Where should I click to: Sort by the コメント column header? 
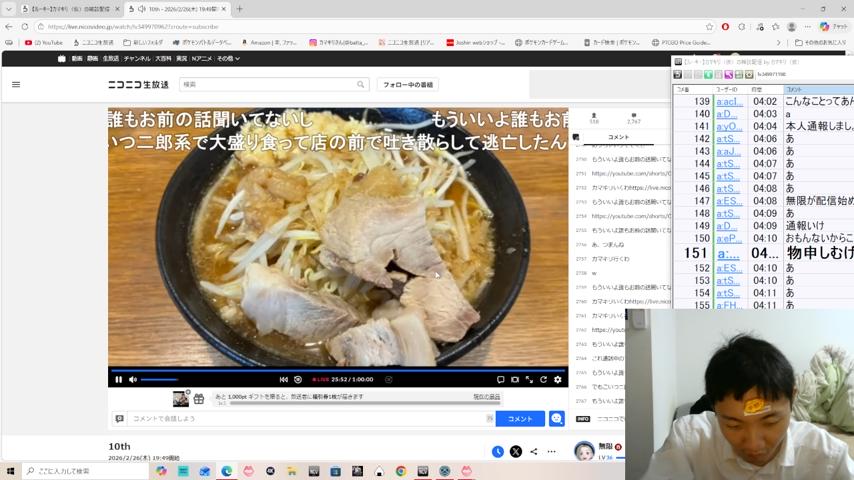pos(819,89)
